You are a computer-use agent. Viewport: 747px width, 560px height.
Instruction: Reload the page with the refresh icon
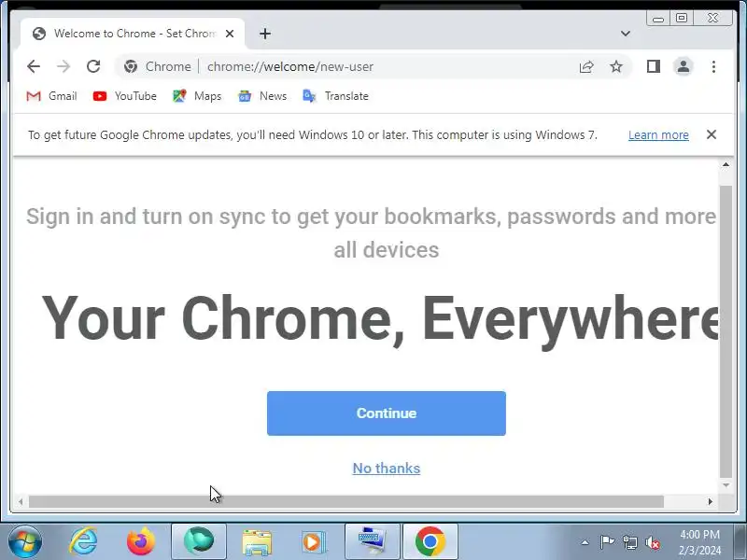93,66
